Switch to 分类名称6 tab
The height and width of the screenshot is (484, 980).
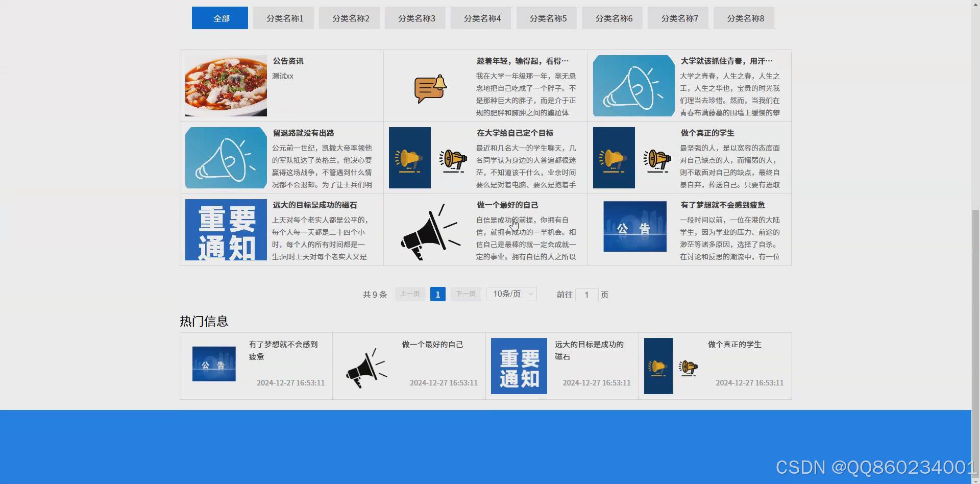612,18
